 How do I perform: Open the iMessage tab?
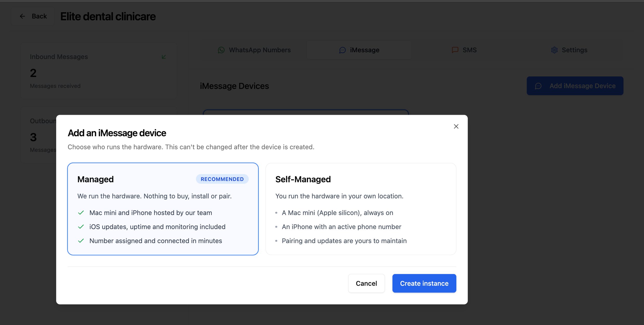point(359,50)
